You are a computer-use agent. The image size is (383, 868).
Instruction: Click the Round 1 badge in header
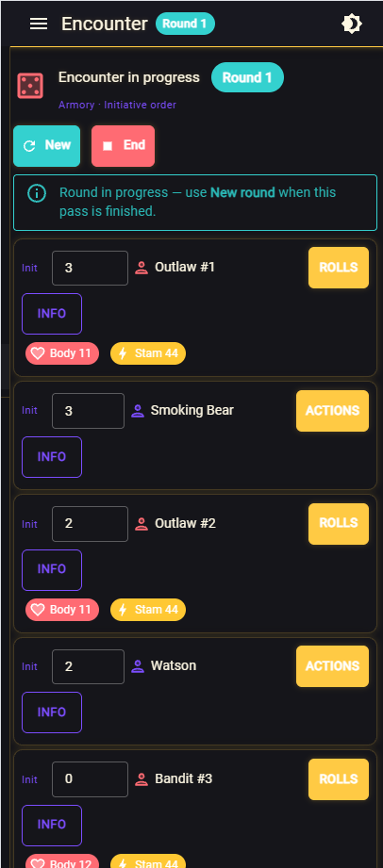pyautogui.click(x=185, y=24)
